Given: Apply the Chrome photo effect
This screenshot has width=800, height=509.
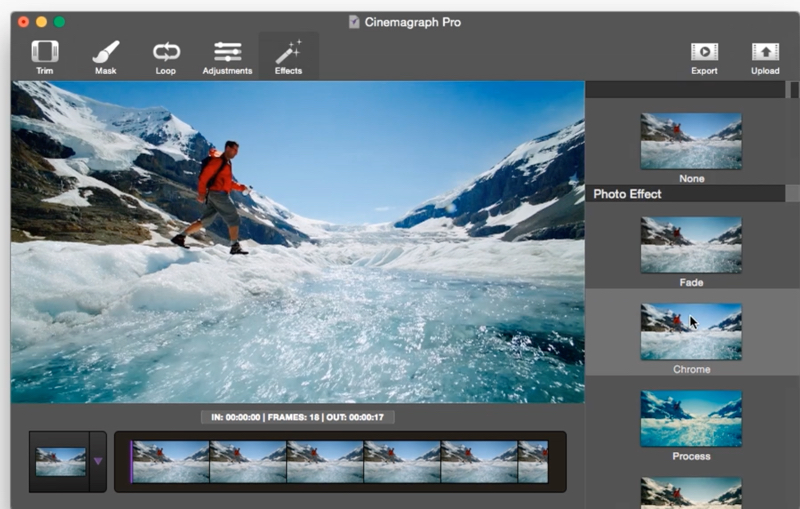Looking at the screenshot, I should 691,332.
